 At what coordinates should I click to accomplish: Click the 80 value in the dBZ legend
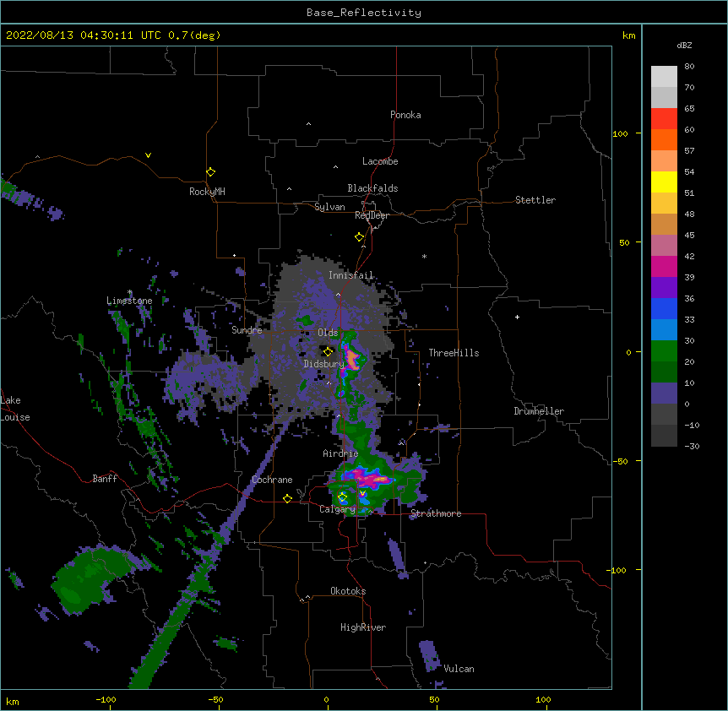click(689, 67)
